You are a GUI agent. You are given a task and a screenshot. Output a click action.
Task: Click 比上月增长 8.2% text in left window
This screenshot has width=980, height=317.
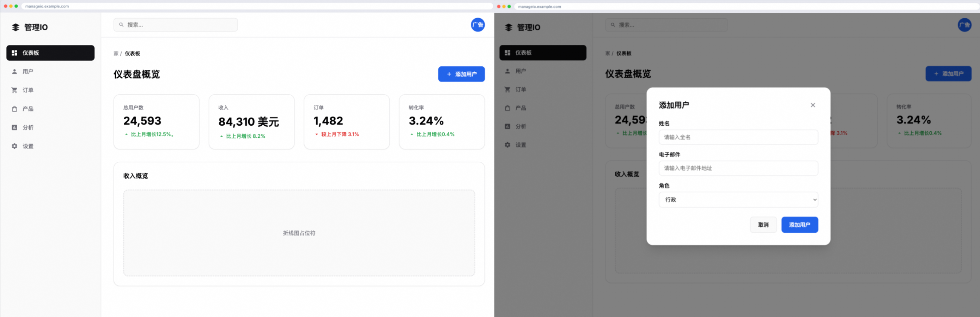tap(245, 136)
